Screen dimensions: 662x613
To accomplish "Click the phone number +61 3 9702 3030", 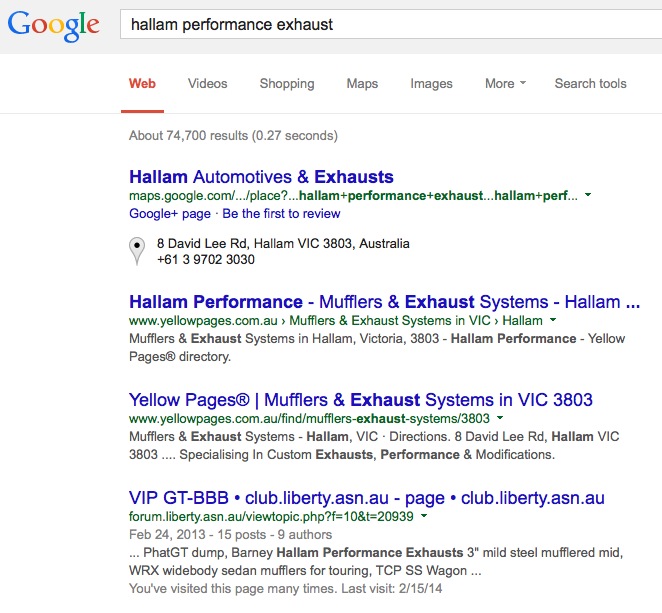I will (x=206, y=259).
